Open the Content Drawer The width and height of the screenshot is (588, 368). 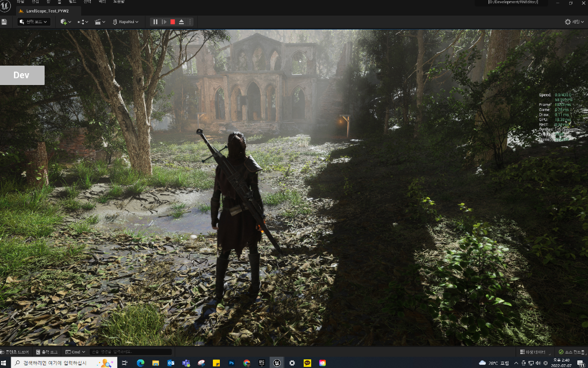coord(15,352)
